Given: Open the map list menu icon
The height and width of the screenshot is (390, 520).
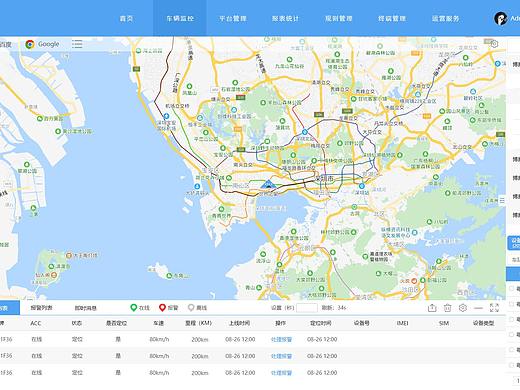Looking at the screenshot, I should tap(77, 44).
